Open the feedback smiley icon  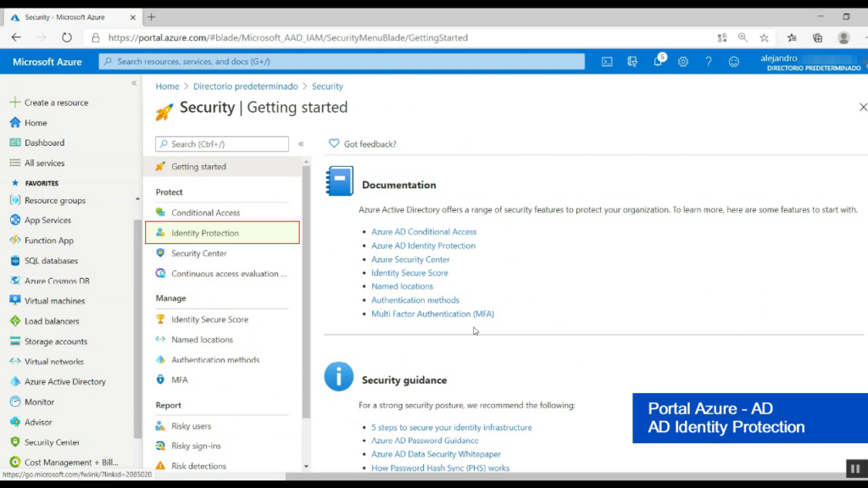734,61
